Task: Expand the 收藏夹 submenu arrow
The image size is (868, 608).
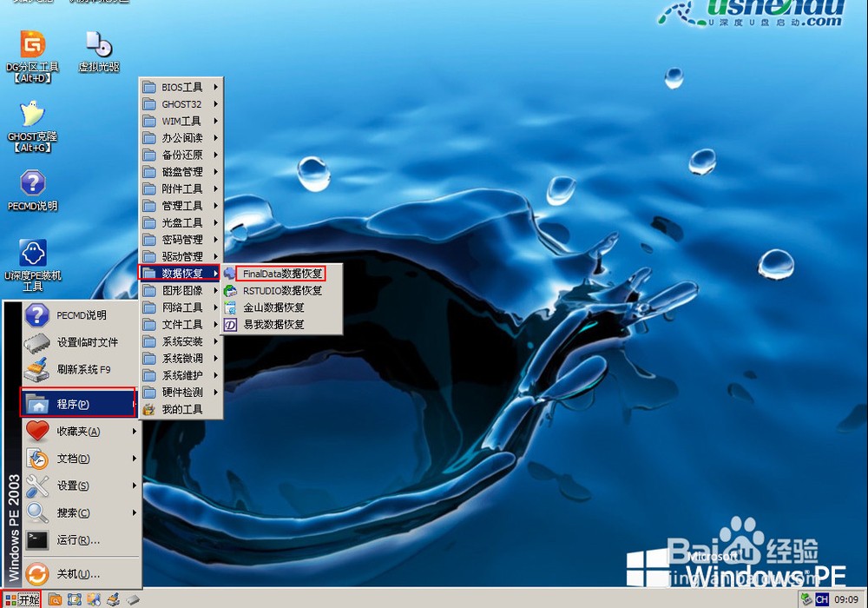Action: tap(135, 432)
